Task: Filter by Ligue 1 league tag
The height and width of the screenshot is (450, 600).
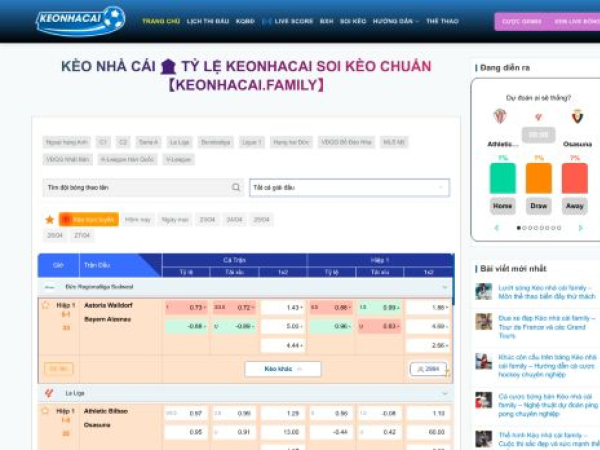Action: click(x=251, y=142)
